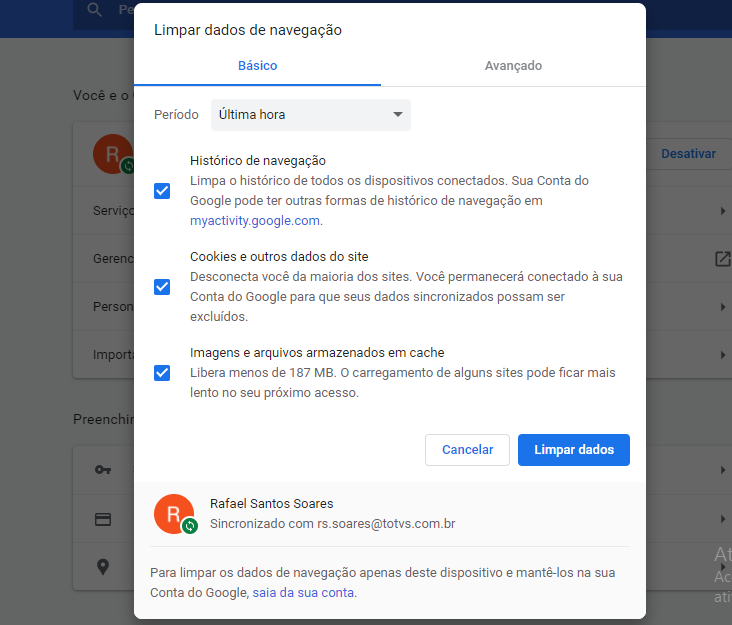Expand the Serviço row chevron in settings

coord(723,211)
